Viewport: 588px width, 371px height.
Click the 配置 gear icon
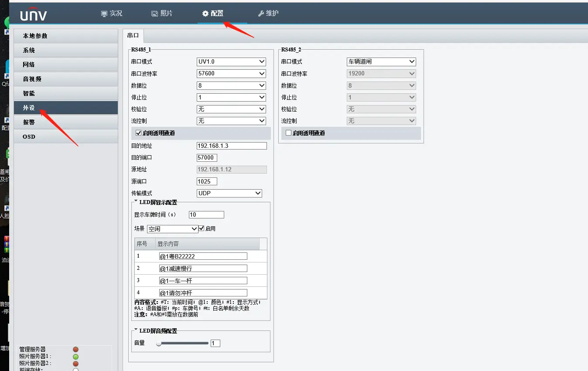(205, 14)
